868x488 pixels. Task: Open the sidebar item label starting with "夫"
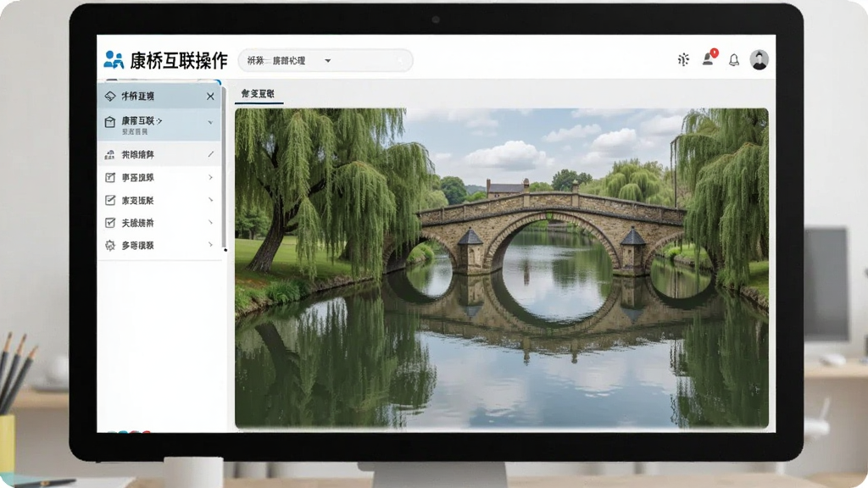[138, 223]
